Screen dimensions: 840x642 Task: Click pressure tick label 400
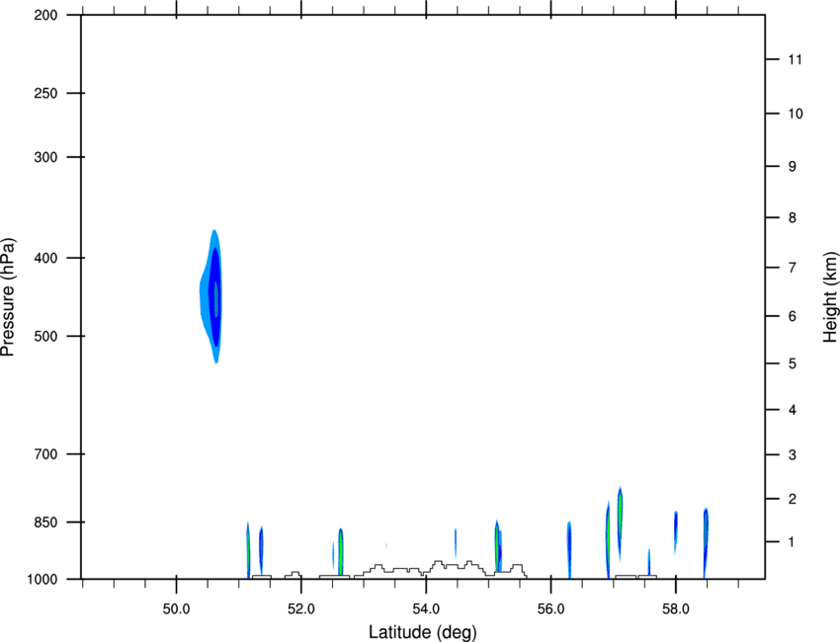tap(45, 258)
